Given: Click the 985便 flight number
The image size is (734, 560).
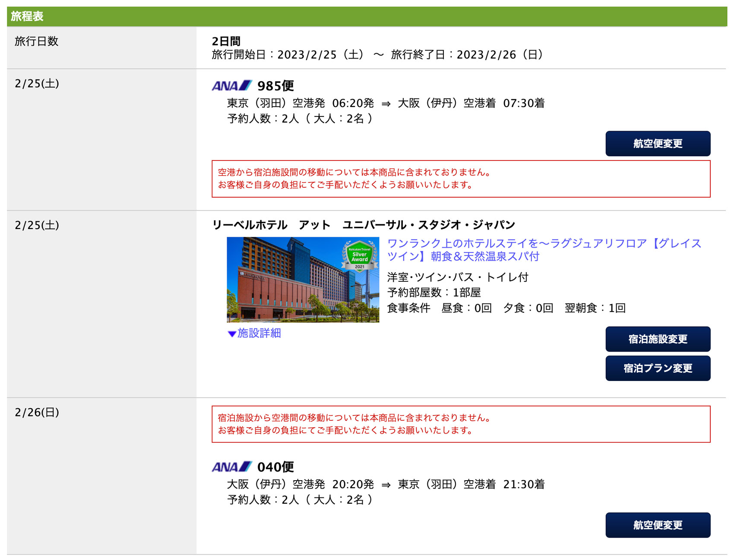Looking at the screenshot, I should pyautogui.click(x=275, y=86).
